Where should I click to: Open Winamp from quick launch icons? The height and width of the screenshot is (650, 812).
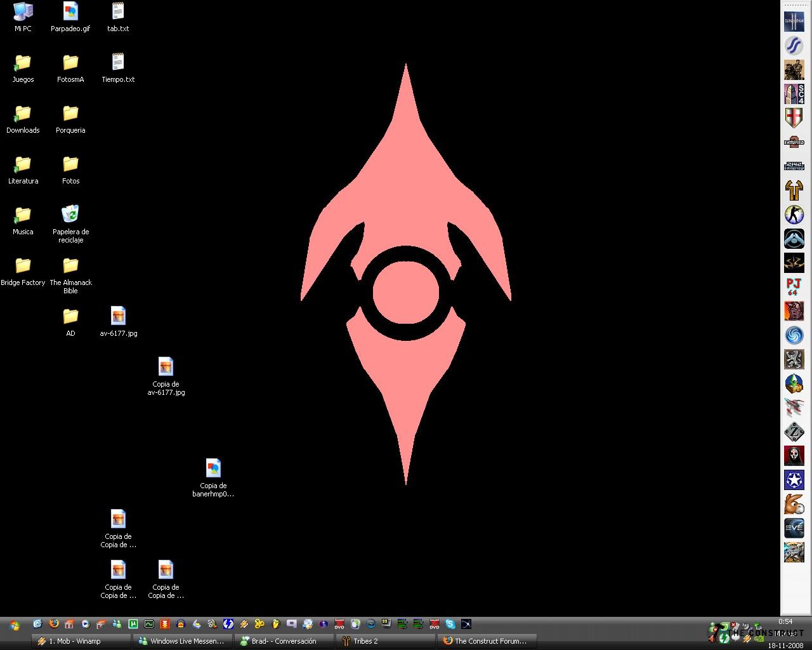pyautogui.click(x=244, y=624)
